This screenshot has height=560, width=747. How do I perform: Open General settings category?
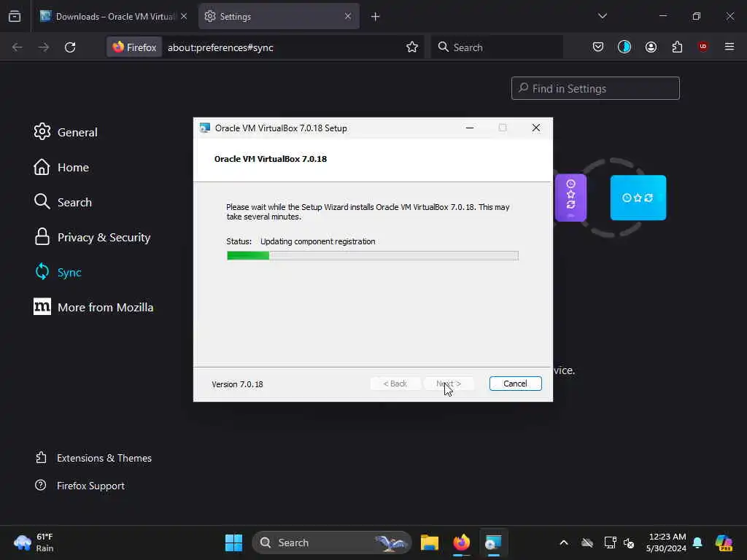tap(65, 132)
